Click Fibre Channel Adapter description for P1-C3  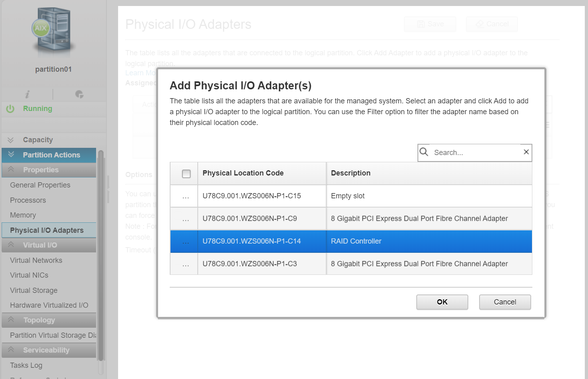coord(419,264)
